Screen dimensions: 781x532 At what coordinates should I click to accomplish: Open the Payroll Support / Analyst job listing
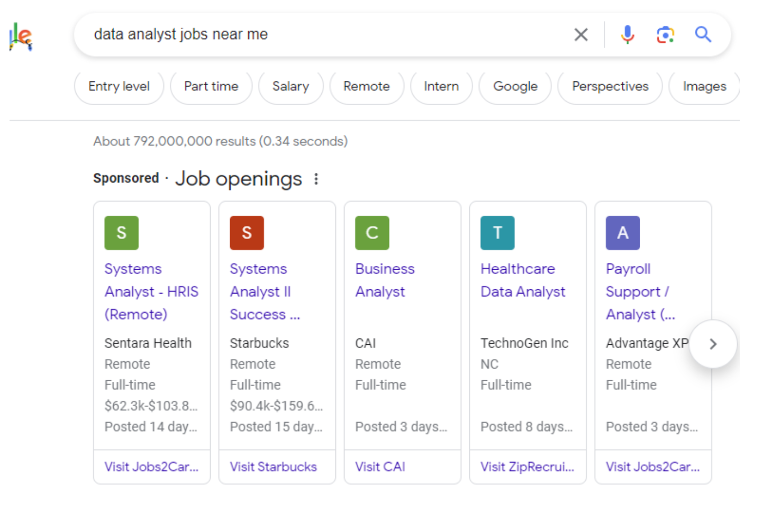[x=640, y=291]
